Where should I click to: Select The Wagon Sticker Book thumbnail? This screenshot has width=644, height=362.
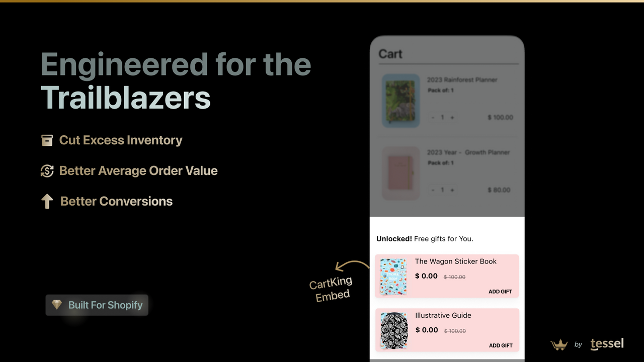393,277
